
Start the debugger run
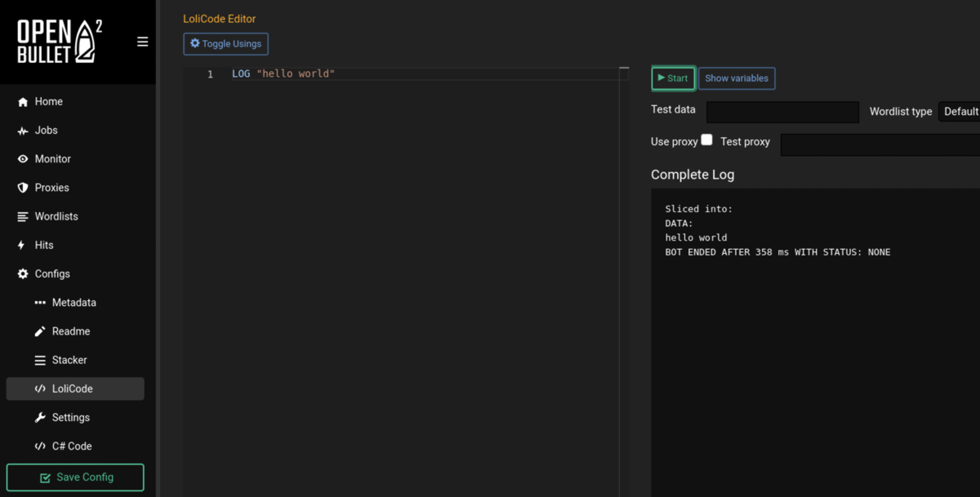pos(674,78)
